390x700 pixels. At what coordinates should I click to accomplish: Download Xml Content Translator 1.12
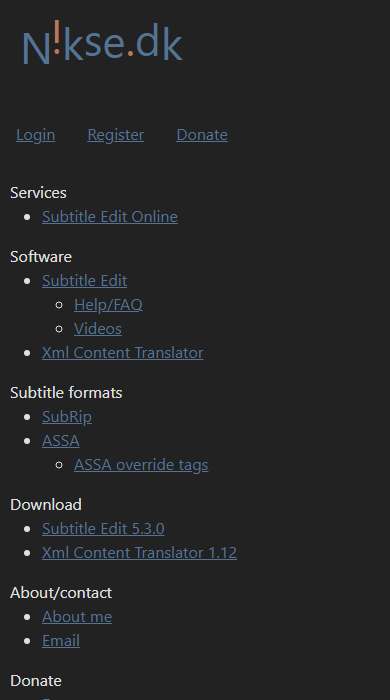139,553
